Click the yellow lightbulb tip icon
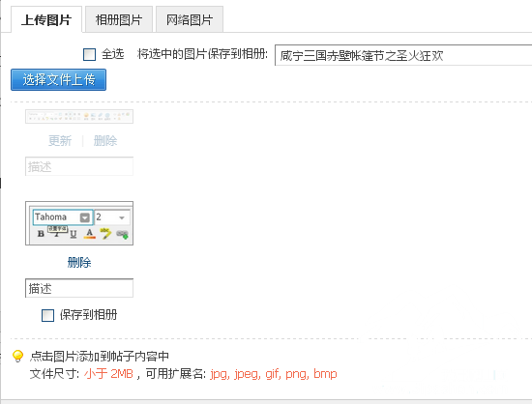This screenshot has width=532, height=404. [17, 356]
